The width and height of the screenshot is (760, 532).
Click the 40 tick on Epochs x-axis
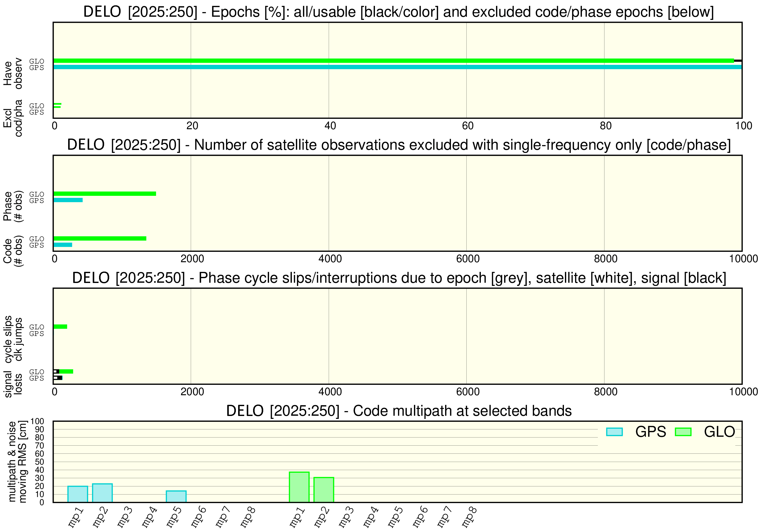tap(330, 126)
